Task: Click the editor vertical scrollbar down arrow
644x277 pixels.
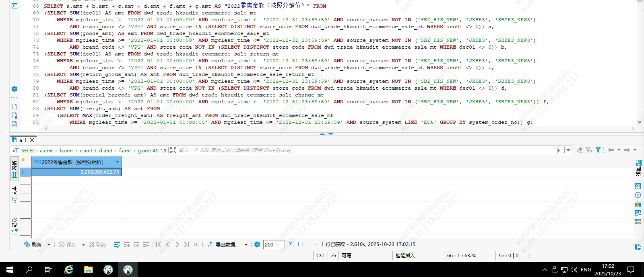Action: pyautogui.click(x=640, y=122)
